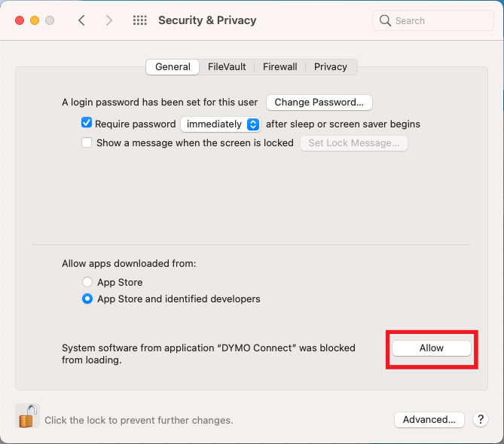Select App Store and identified developers option

(87, 299)
